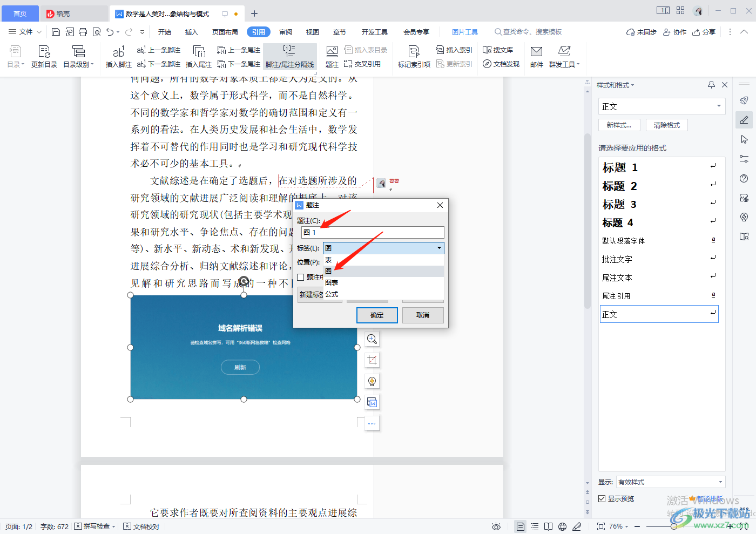Apply the 标题 1 style from list
Screen dimensions: 756x534
(x=659, y=167)
